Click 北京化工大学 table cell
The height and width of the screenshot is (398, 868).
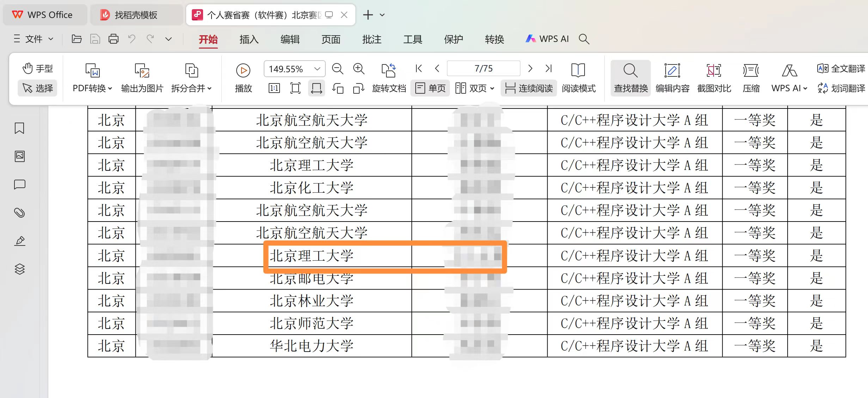(312, 188)
